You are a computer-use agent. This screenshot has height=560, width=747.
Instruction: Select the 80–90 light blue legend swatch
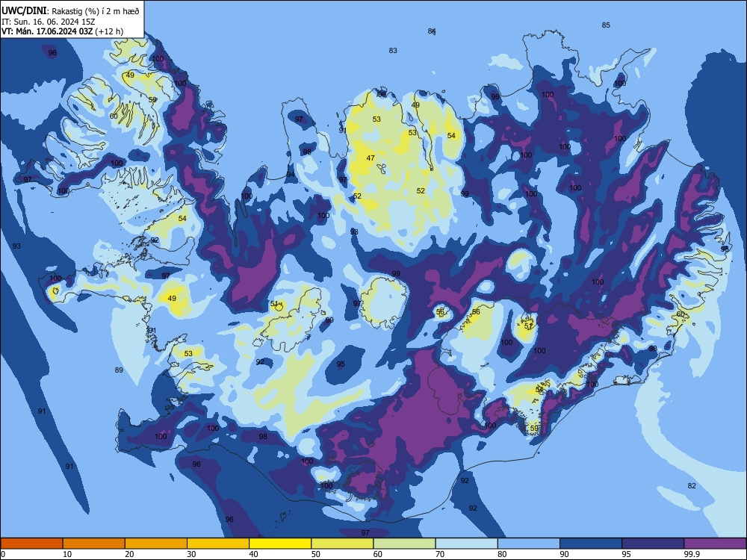[x=529, y=544]
